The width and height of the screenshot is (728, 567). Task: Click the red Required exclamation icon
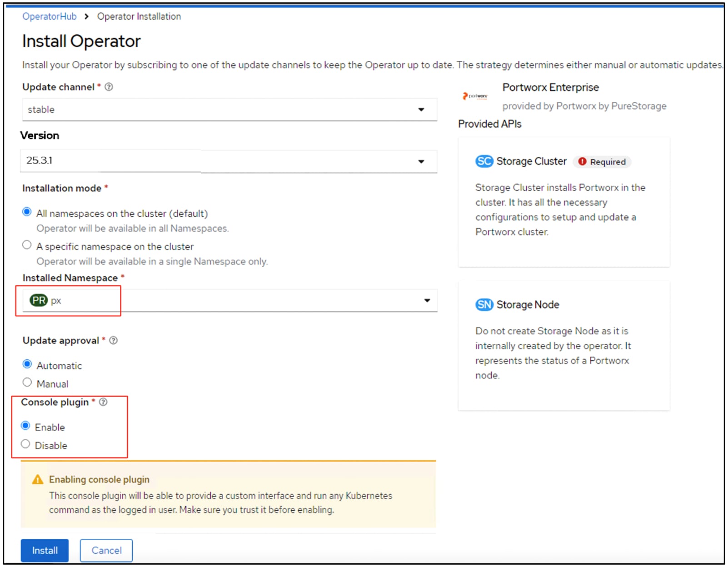click(x=582, y=162)
